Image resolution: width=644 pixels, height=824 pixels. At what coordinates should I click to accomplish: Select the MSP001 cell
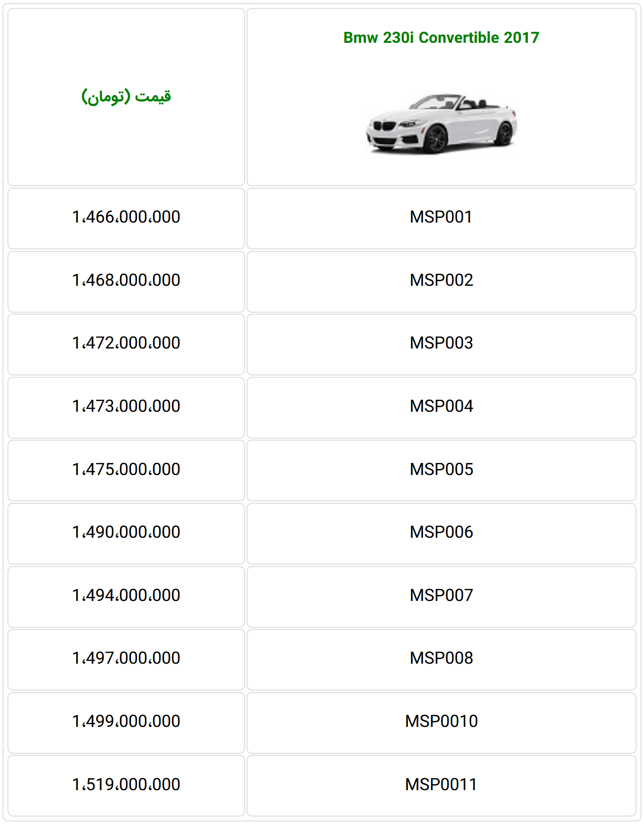tap(441, 217)
